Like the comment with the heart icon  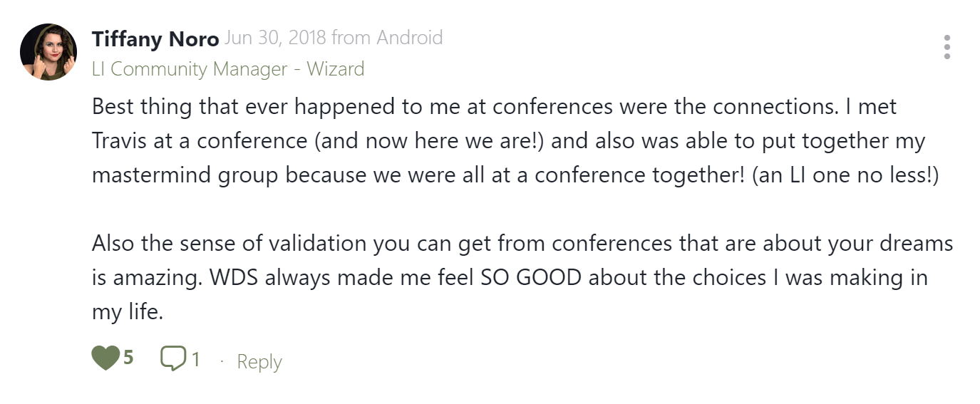105,358
